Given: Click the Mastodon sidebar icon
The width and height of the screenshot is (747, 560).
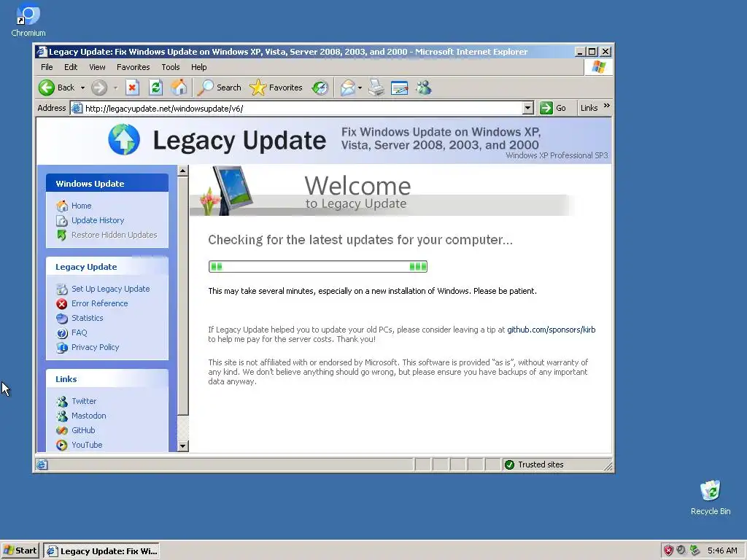Looking at the screenshot, I should [x=62, y=416].
